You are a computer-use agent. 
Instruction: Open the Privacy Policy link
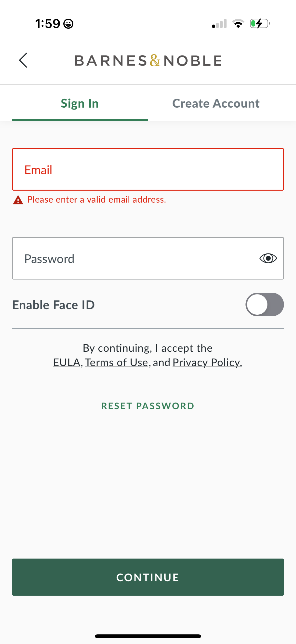(x=207, y=363)
